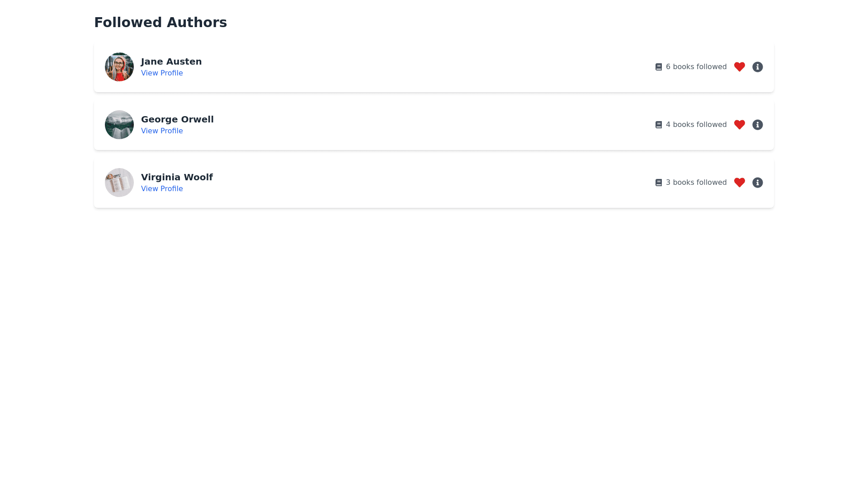
Task: Click Jane Austen's profile photo
Action: (119, 67)
